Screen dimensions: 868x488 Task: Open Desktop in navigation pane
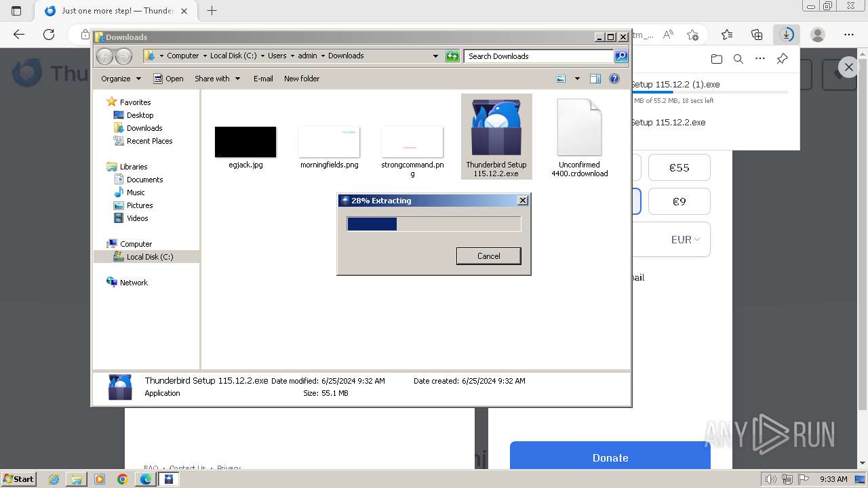click(x=140, y=115)
